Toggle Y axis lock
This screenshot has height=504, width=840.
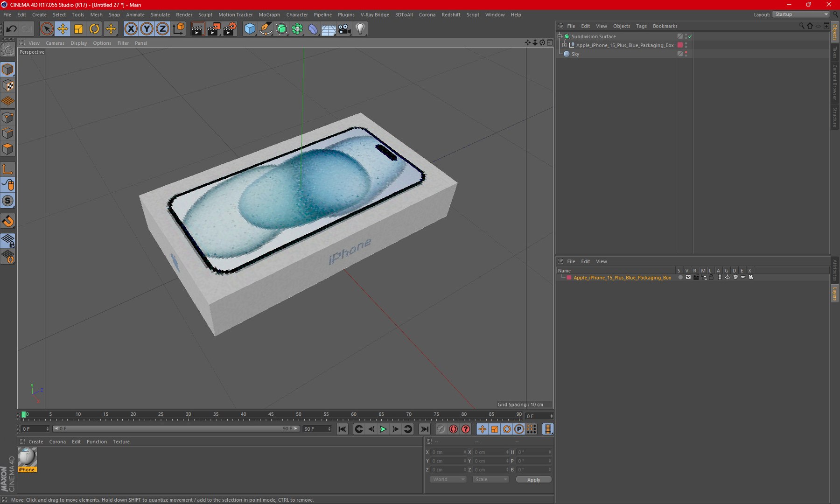coord(147,29)
